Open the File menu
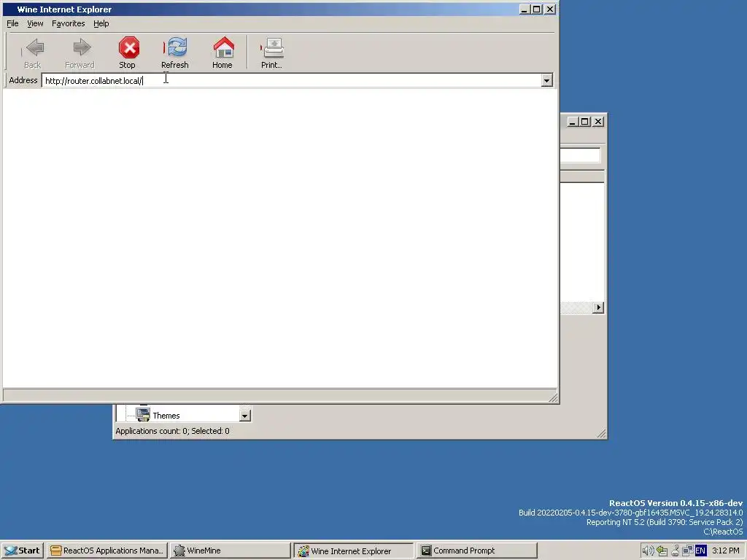This screenshot has width=747, height=560. (12, 23)
